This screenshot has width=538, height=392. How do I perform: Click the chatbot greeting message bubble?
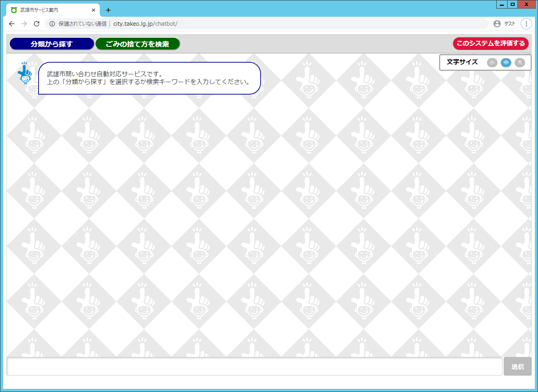point(150,78)
